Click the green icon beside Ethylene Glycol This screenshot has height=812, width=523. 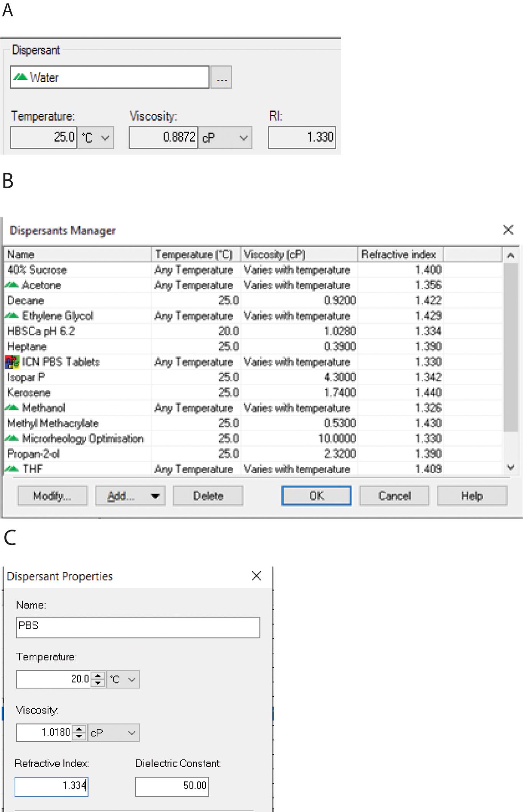pyautogui.click(x=12, y=315)
